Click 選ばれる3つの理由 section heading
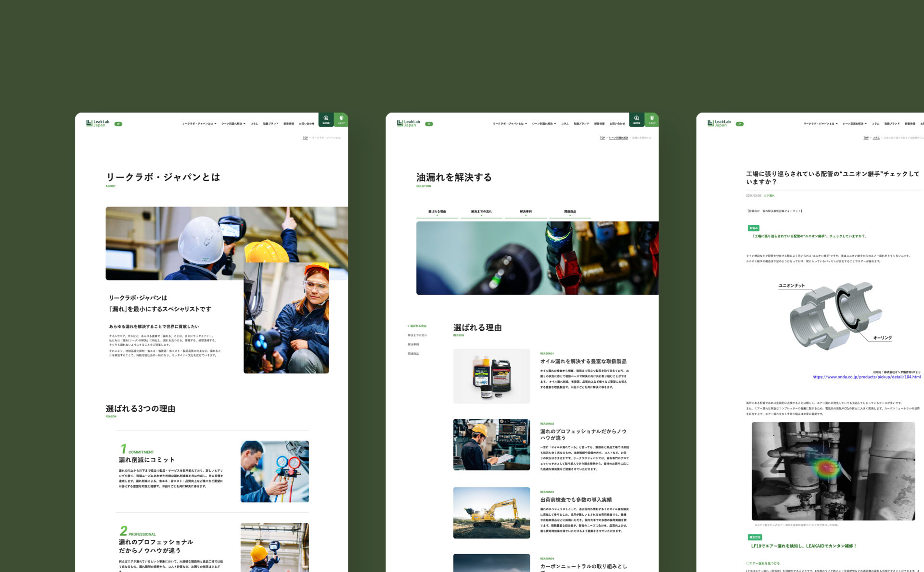 click(x=141, y=408)
